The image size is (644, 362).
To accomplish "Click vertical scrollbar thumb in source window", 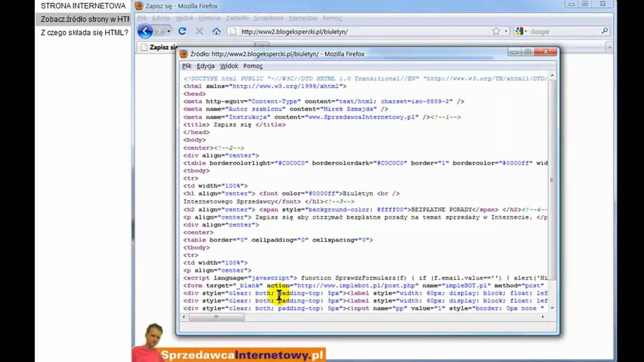I will click(x=552, y=179).
